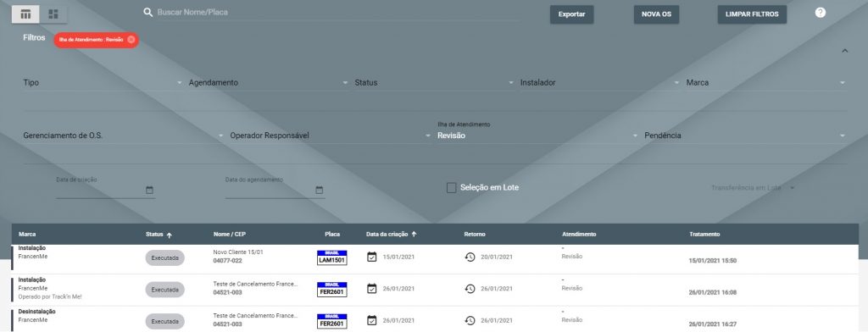Screen dimensions: 868x332
Task: Click calendar check icon beside 15/01/2021
Action: pyautogui.click(x=372, y=257)
